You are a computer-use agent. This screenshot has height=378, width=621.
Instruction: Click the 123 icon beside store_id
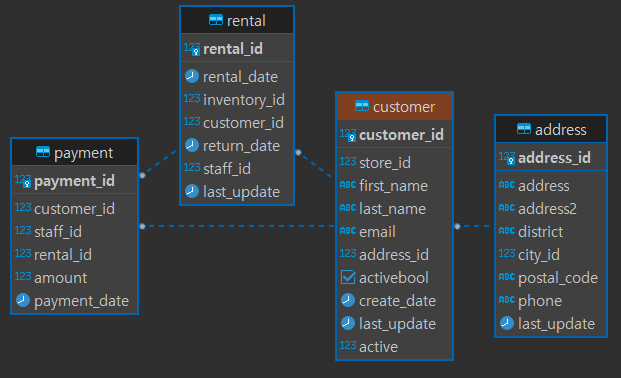[348, 161]
